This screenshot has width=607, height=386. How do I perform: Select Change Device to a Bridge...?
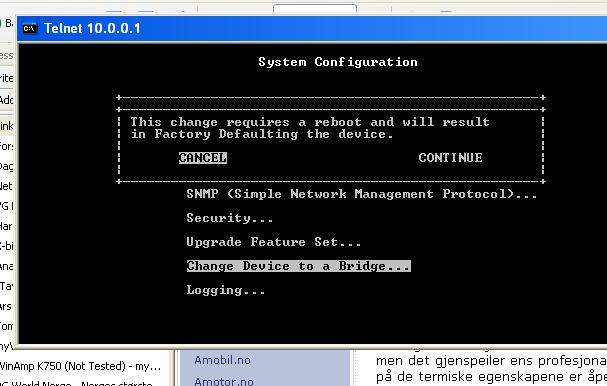coord(298,266)
